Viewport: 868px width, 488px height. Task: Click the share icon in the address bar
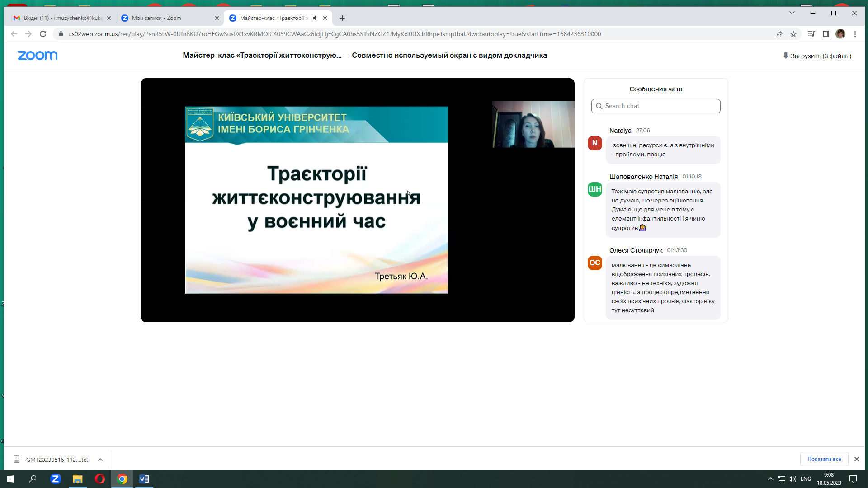(x=779, y=34)
